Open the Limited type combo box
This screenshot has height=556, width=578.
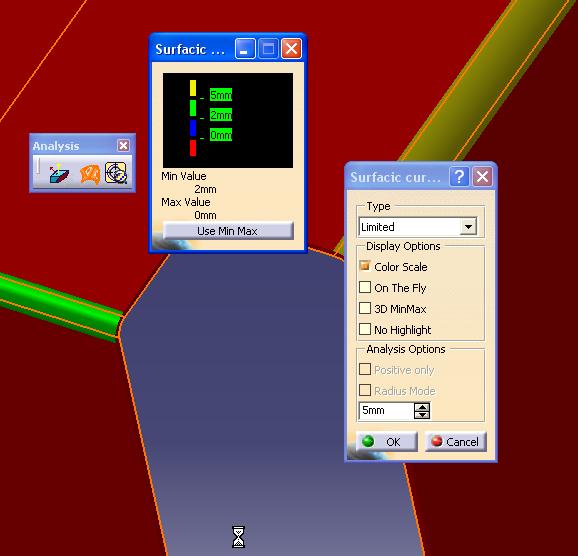418,226
